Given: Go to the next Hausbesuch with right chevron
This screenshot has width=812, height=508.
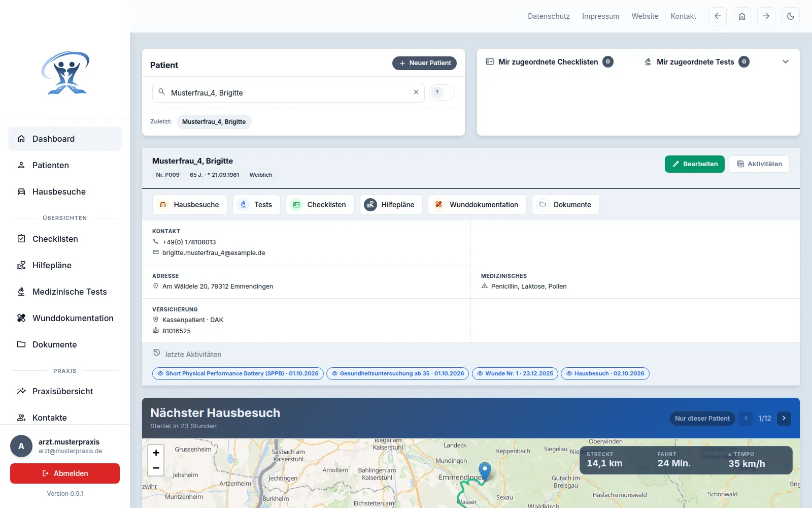Looking at the screenshot, I should click(x=784, y=419).
